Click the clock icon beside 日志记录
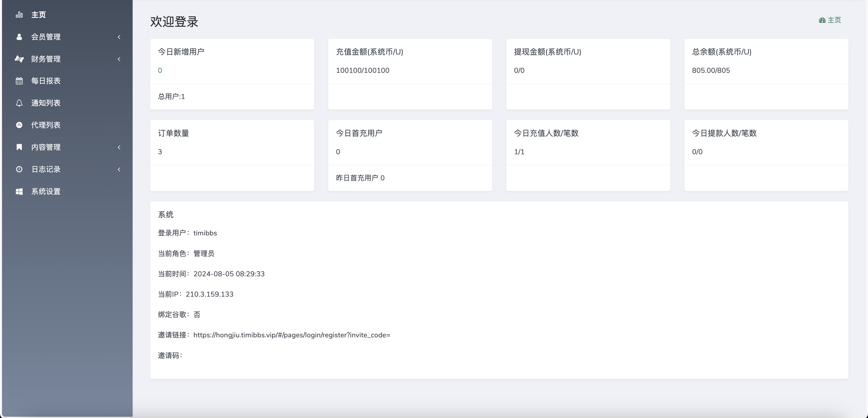 (19, 169)
